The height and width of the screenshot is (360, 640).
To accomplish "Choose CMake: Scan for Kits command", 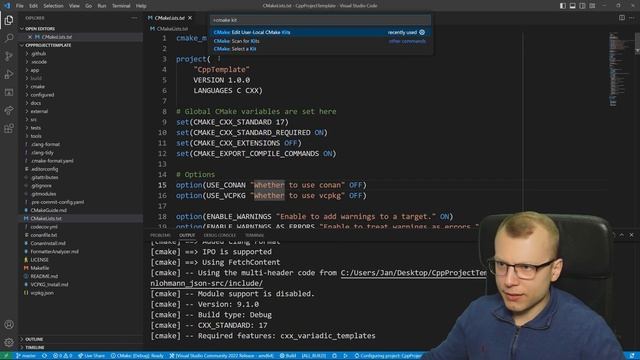I will click(x=320, y=41).
